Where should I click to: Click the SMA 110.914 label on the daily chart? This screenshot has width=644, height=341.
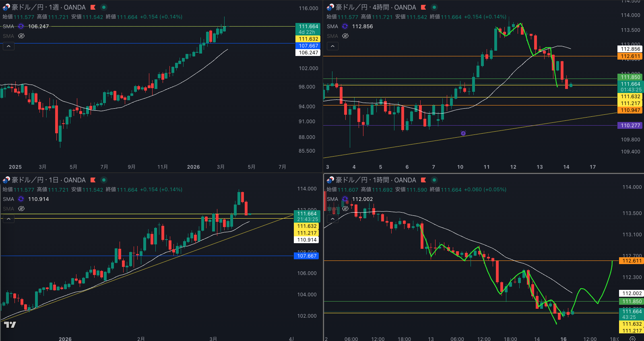pyautogui.click(x=38, y=199)
